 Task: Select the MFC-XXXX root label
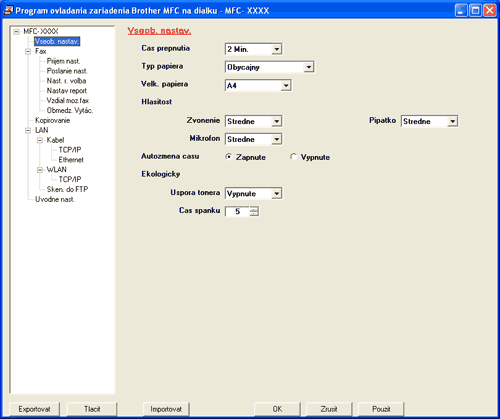[x=41, y=31]
